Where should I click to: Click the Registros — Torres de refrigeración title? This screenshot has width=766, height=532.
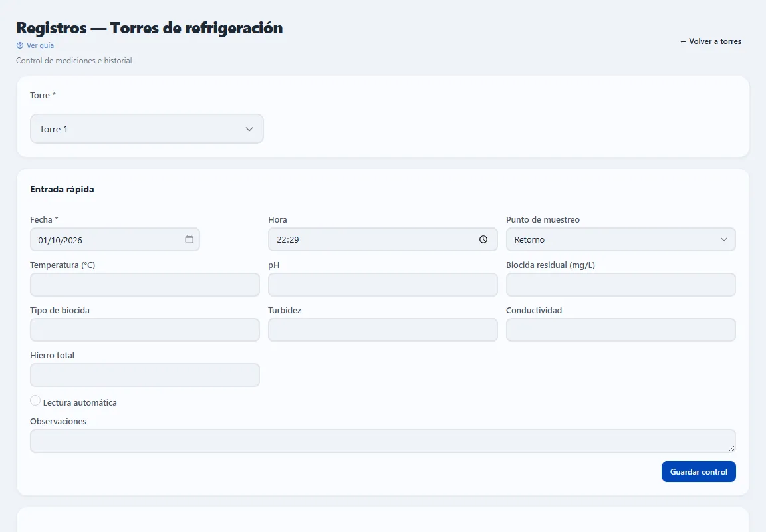[150, 28]
